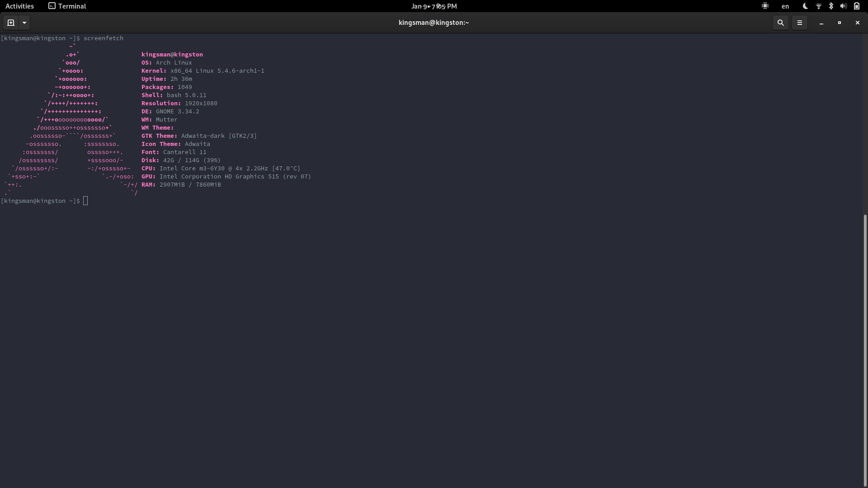The height and width of the screenshot is (488, 868).
Task: Click the battery status icon
Action: click(x=857, y=6)
